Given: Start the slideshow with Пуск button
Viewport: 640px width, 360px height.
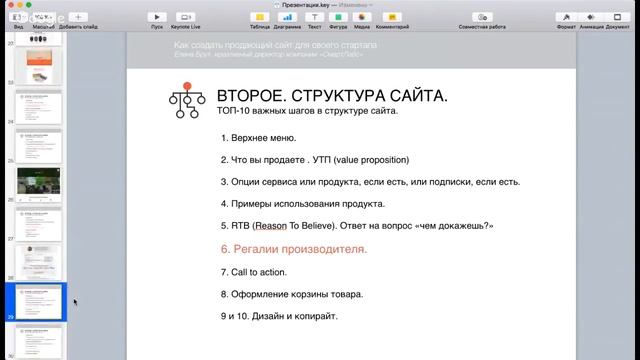Looking at the screenshot, I should click(157, 17).
